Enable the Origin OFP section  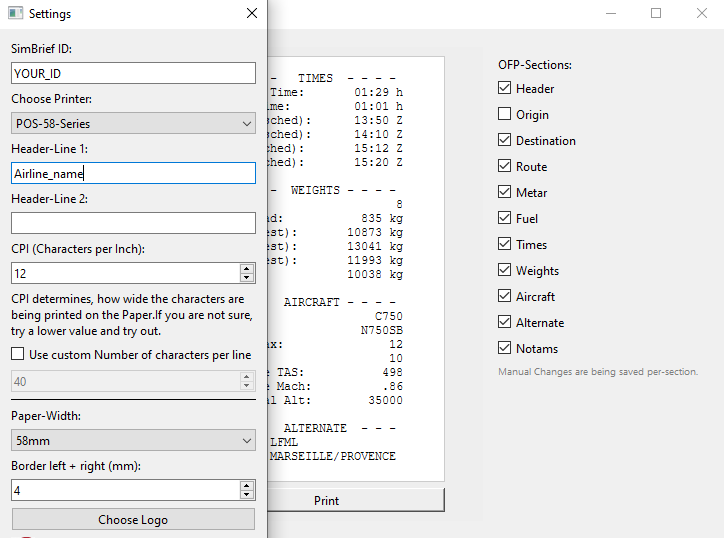[505, 114]
